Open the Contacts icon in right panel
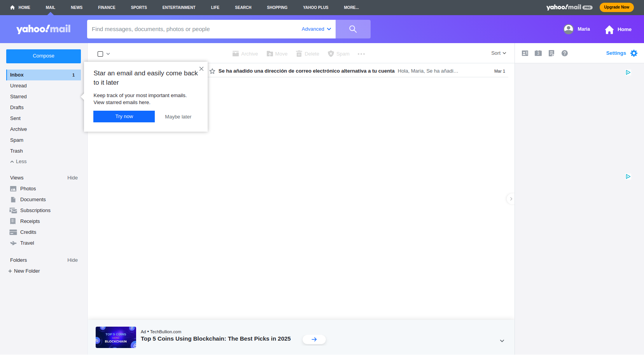644x355 pixels. 525,53
